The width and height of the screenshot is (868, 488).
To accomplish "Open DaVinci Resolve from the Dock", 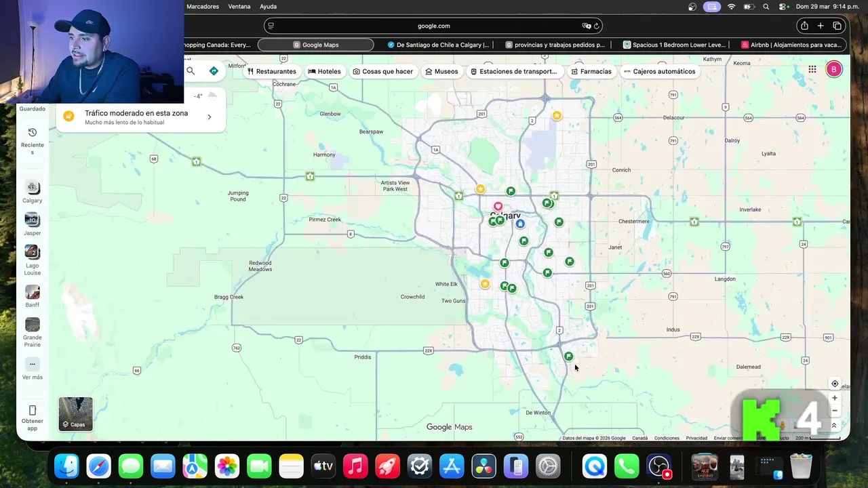I will (x=484, y=466).
